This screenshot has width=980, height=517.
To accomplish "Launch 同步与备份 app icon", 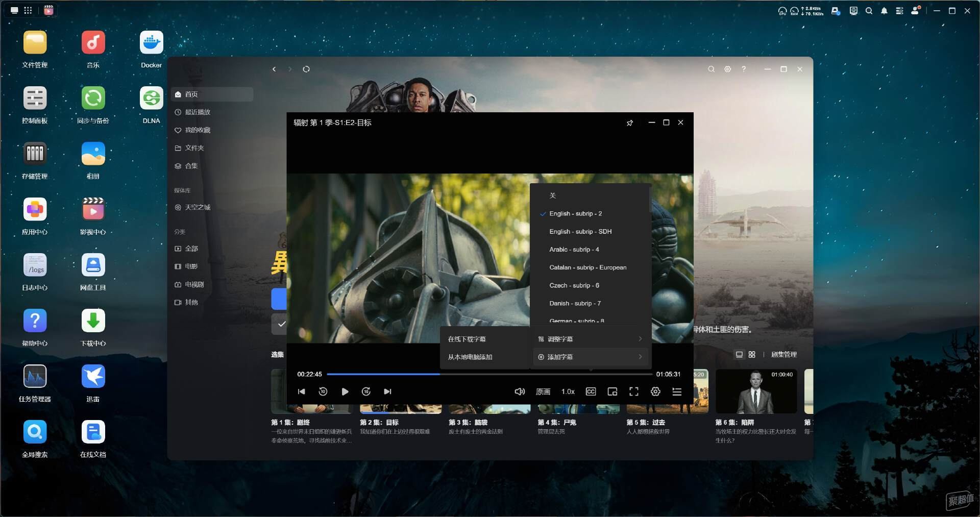I will click(93, 99).
